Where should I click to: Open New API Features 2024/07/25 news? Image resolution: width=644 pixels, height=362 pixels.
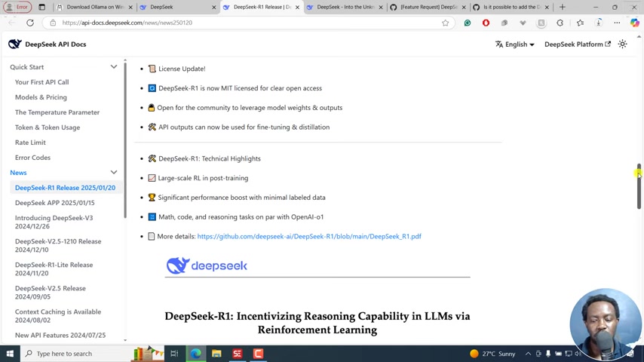[60, 336]
